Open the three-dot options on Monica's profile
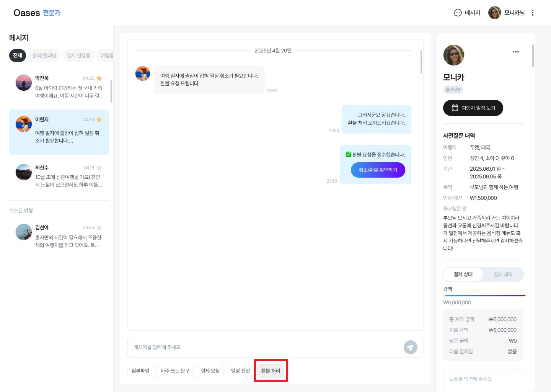Viewport: 551px width, 392px height. [x=515, y=52]
